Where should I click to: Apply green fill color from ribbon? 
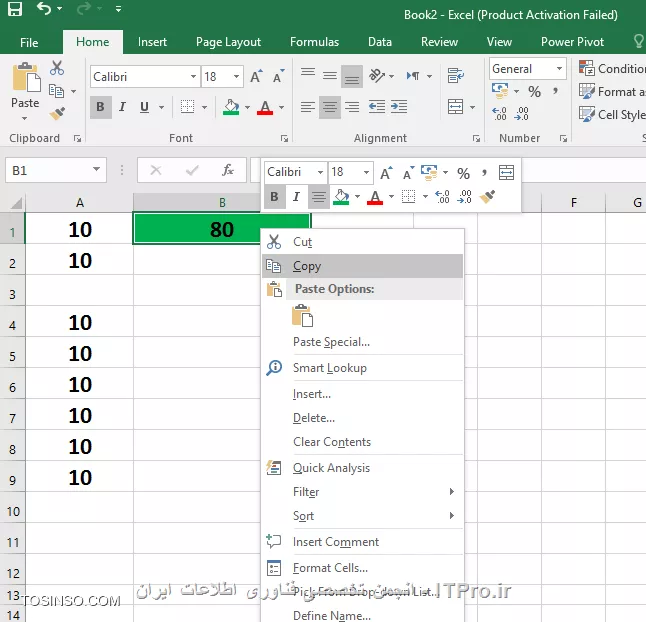(x=231, y=107)
